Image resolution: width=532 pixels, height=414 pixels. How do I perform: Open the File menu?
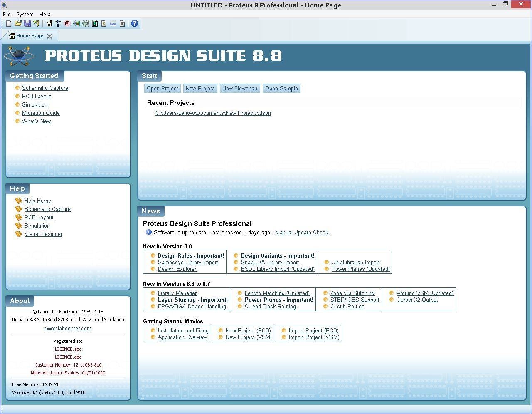(x=7, y=14)
